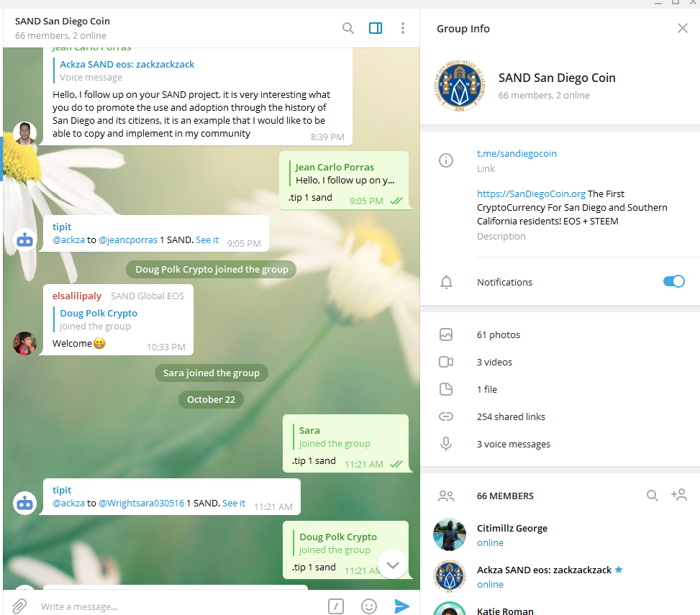This screenshot has height=615, width=700.
Task: Toggle the Notifications switch off
Action: 673,282
